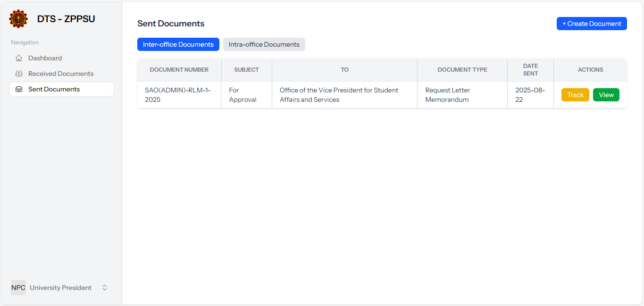Navigate to the Dashboard page
Viewport: 644px width, 306px height.
coord(45,58)
